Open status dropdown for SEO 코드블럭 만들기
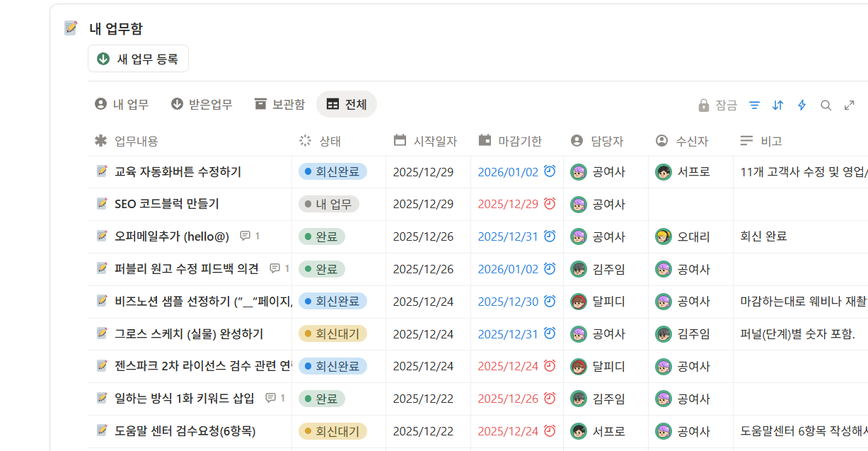The width and height of the screenshot is (868, 451). tap(330, 204)
